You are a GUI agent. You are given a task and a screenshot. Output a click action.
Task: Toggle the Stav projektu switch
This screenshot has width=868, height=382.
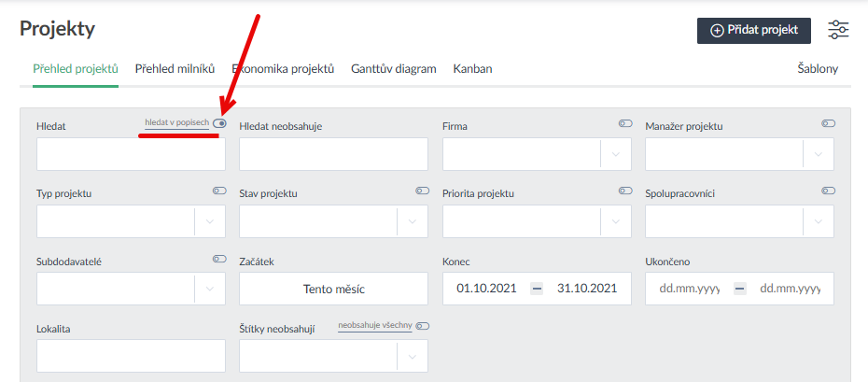point(422,191)
